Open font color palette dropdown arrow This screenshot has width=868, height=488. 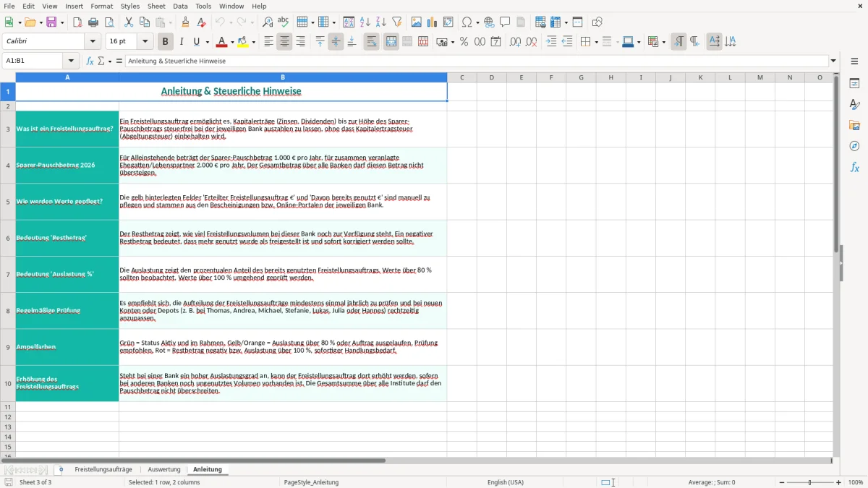pyautogui.click(x=232, y=42)
